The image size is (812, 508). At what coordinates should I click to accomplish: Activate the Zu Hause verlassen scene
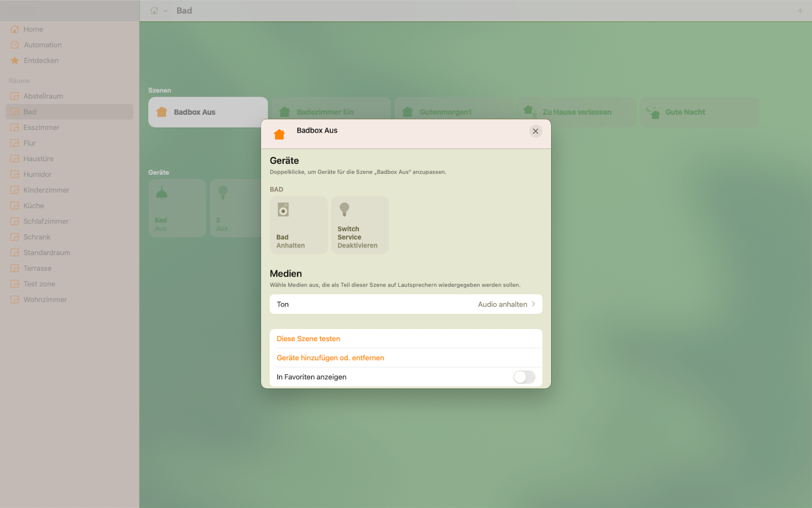pos(576,112)
